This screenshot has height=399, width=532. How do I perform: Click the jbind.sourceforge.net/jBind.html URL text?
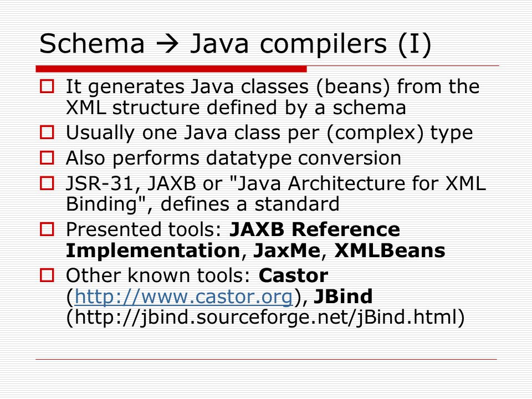tap(265, 318)
